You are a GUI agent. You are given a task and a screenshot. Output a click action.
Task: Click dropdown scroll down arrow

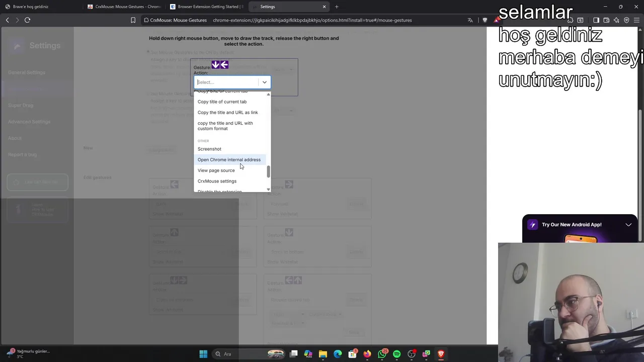(268, 190)
